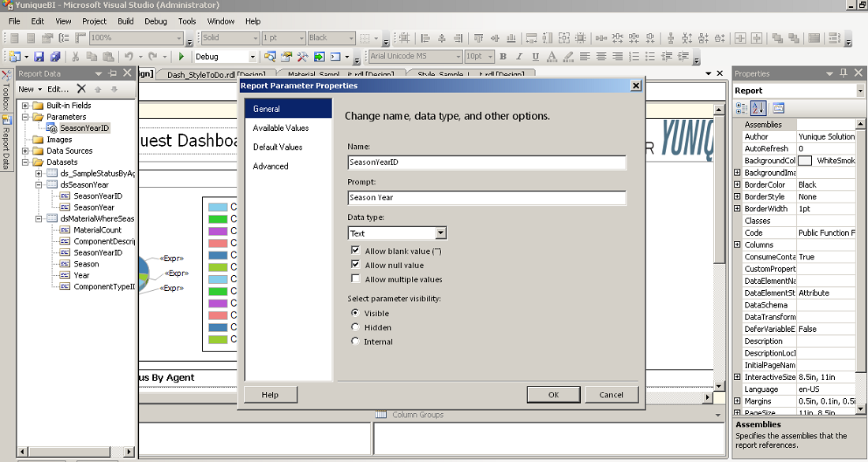Enable Allow multiple values checkbox
Viewport: 868px width, 462px height.
click(x=355, y=279)
